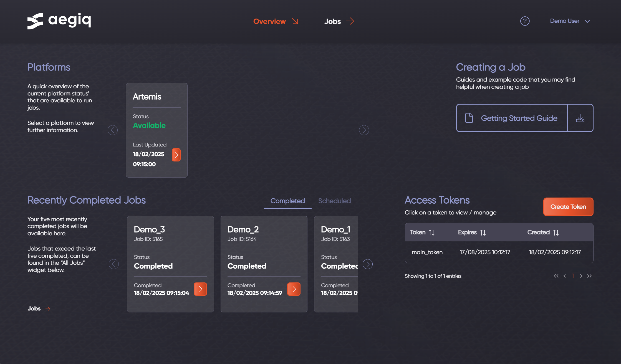Image resolution: width=621 pixels, height=364 pixels.
Task: Download the Getting Started Guide
Action: [x=580, y=118]
